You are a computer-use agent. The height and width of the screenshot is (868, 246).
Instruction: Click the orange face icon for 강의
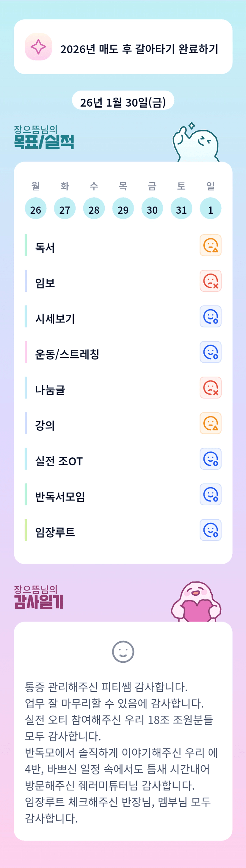(210, 423)
